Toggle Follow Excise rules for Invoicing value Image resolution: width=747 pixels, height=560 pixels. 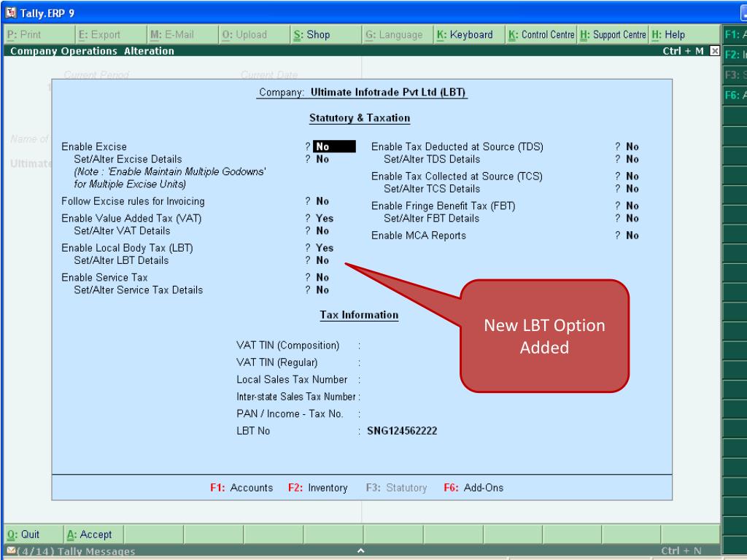coord(322,201)
